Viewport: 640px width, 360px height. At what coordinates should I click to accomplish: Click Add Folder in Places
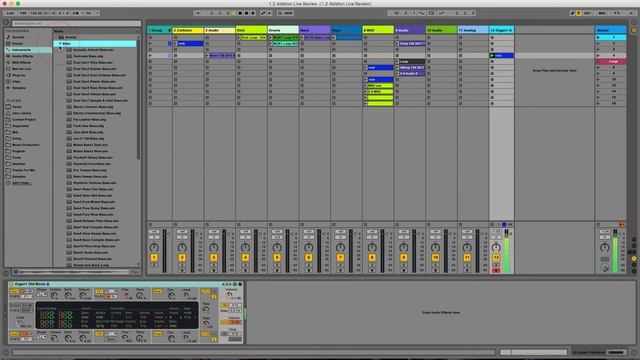point(21,183)
